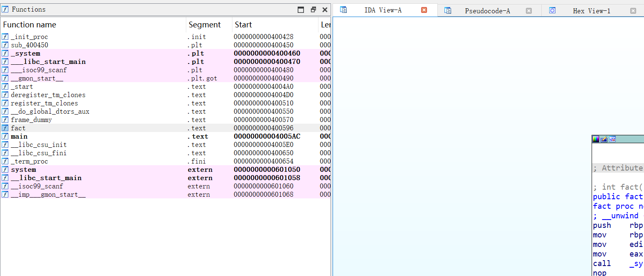Close the IDA View-A tab

[x=424, y=10]
